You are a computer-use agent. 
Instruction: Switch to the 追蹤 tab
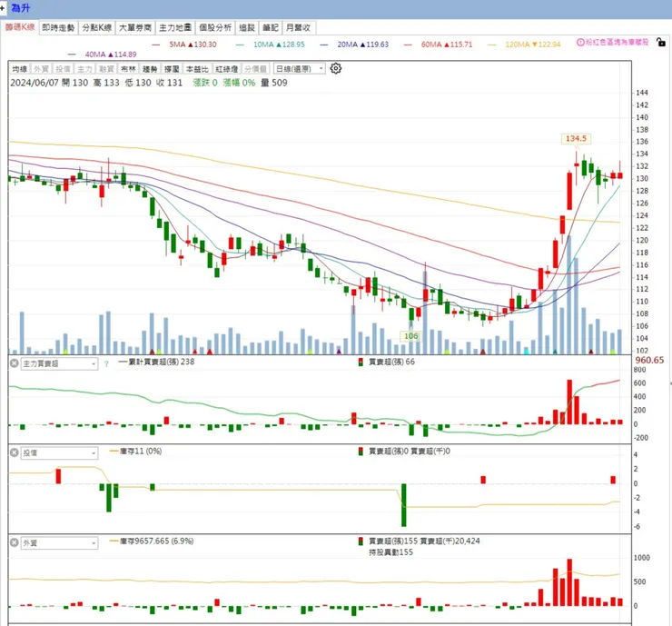click(x=247, y=28)
